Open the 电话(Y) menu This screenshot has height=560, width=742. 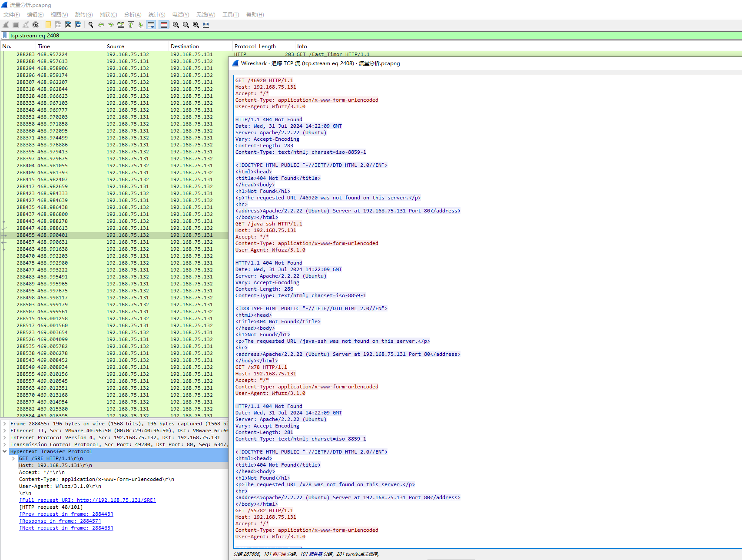pos(181,15)
